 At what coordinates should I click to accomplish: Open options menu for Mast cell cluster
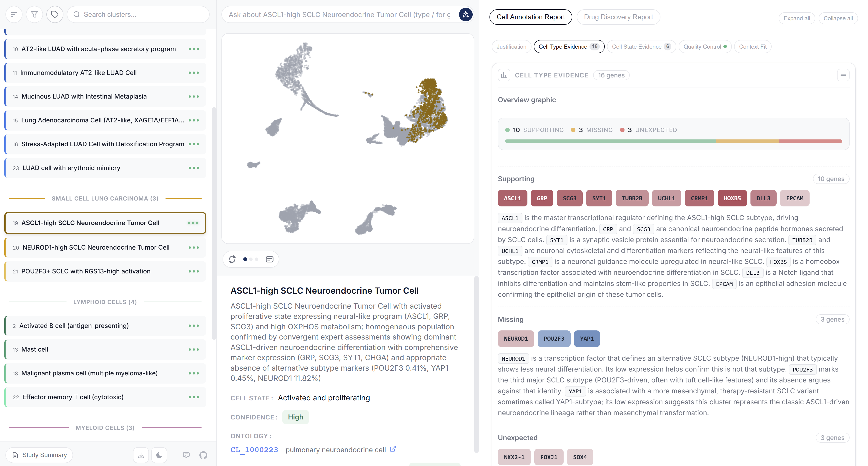pos(194,349)
